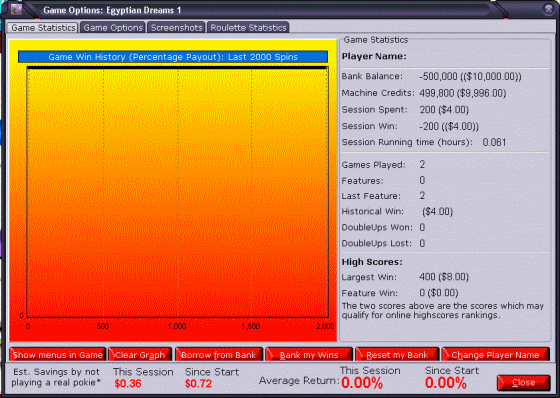
Task: Reset my Bank balance
Action: point(397,355)
